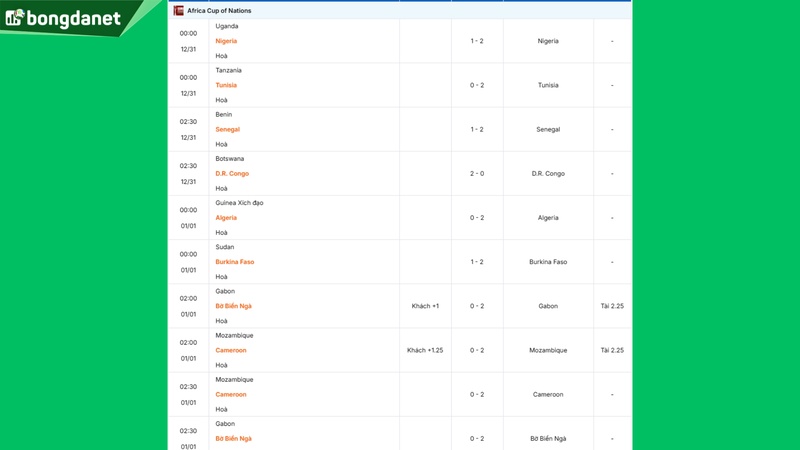Viewport: 800px width, 450px height.
Task: Select Botswana team name
Action: pos(229,158)
